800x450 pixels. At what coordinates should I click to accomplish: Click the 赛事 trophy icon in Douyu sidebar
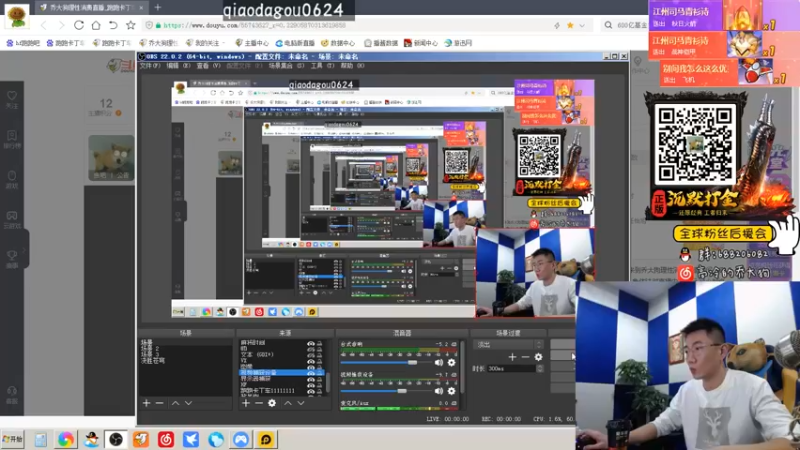12,255
